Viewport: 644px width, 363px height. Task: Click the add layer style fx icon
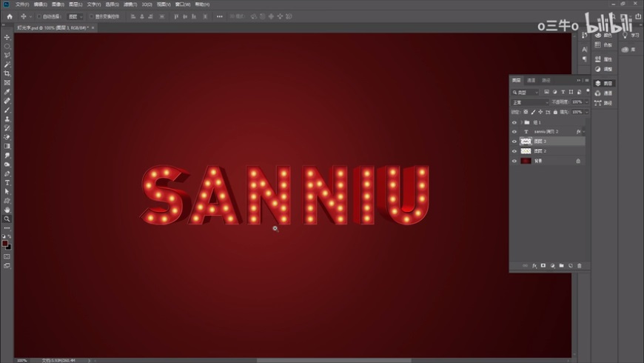(534, 265)
